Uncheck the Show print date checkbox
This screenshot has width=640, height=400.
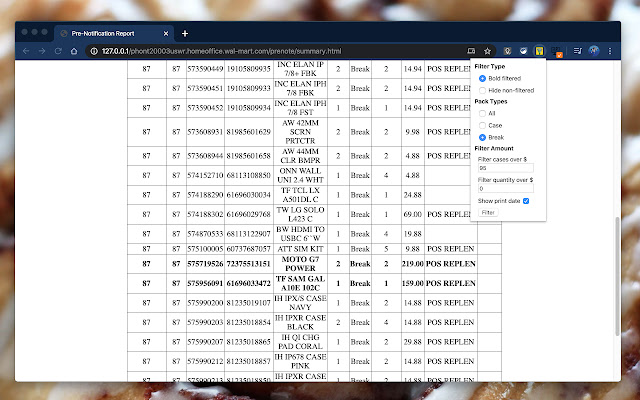526,201
